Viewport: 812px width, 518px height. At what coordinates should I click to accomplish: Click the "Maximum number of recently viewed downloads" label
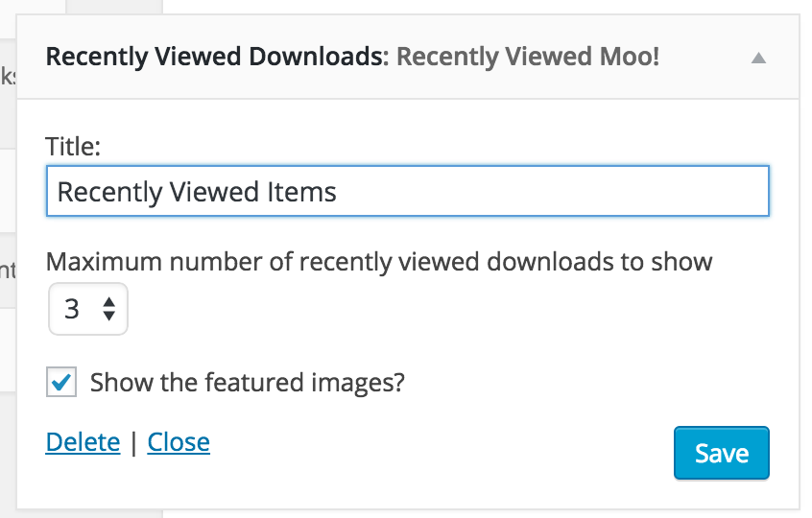coord(379,262)
